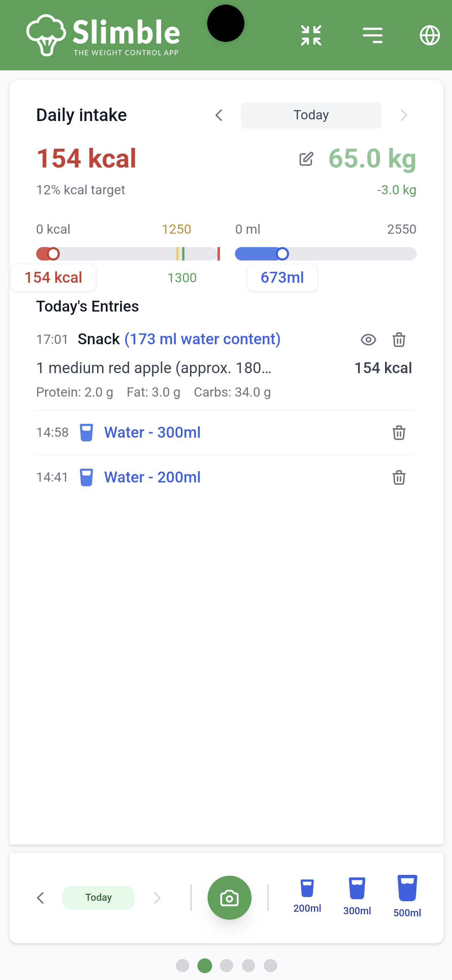Go to previous day in bottom bar

click(x=41, y=897)
